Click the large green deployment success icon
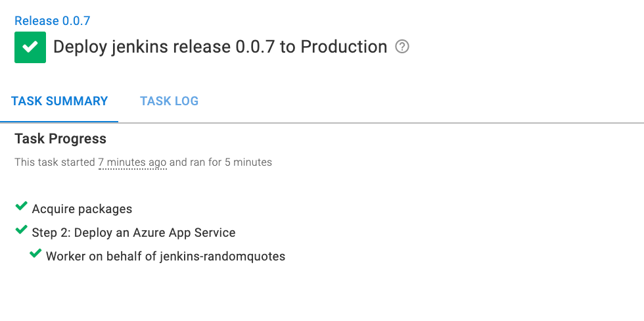The width and height of the screenshot is (644, 321). tap(30, 47)
